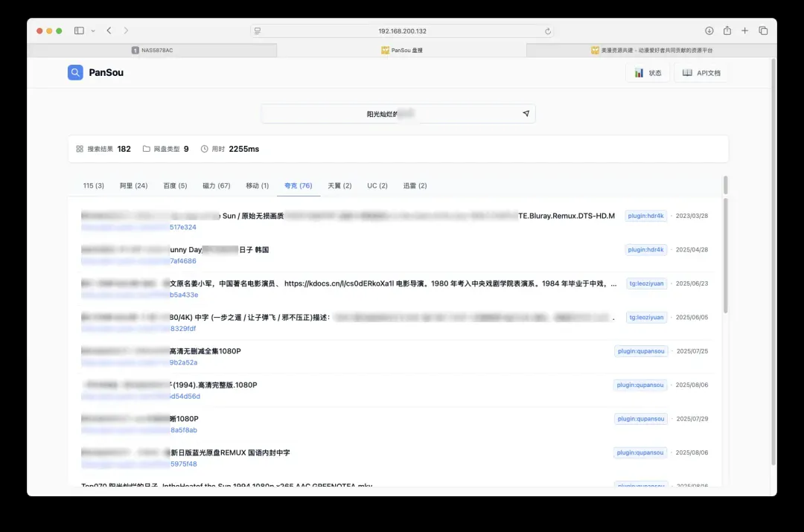Open the 状态 status button

[x=648, y=73]
